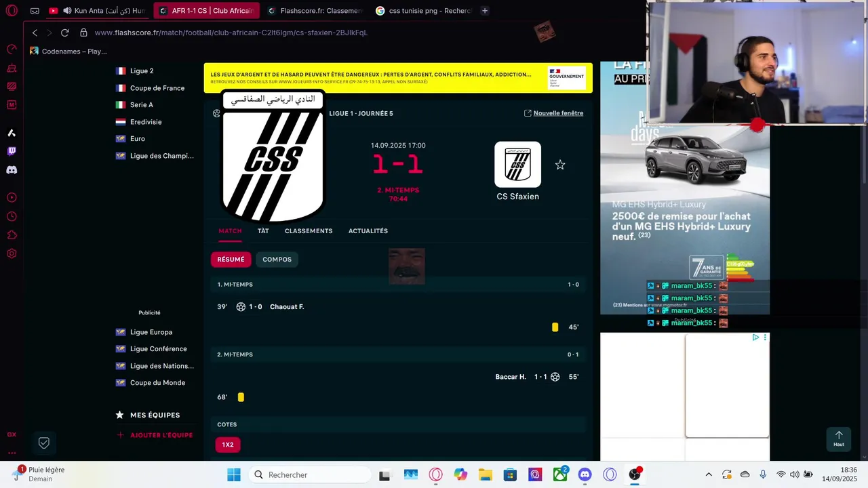Open Extensions puzzle icon in sidebar

point(12,235)
